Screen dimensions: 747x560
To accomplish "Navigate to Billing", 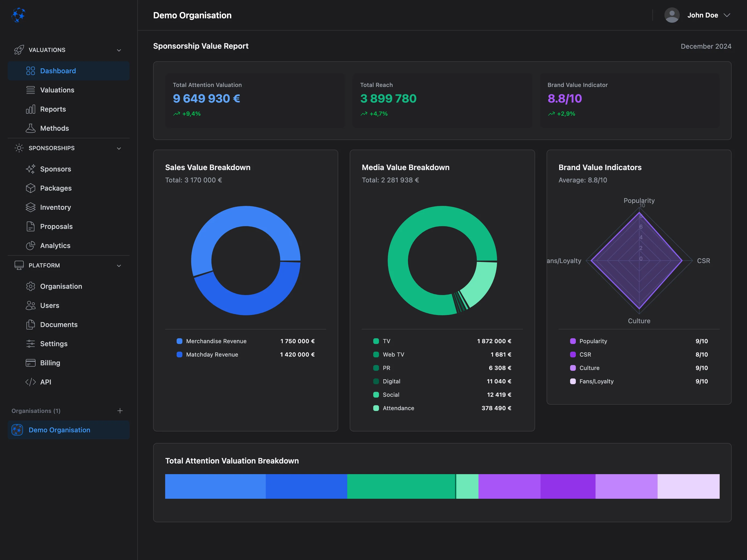I will [69, 363].
